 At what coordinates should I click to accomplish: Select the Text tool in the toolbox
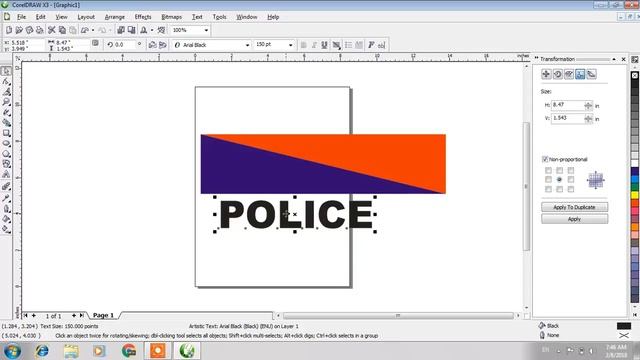coord(6,174)
